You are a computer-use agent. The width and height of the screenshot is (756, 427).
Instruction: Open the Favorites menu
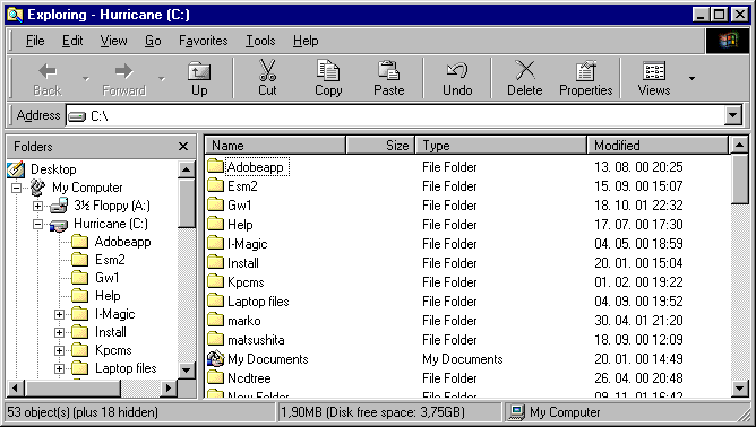[203, 41]
